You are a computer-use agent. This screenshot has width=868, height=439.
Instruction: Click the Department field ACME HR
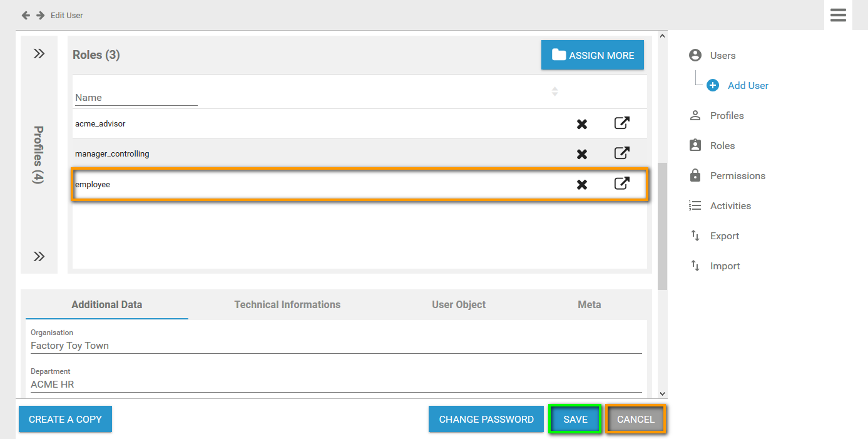(336, 385)
